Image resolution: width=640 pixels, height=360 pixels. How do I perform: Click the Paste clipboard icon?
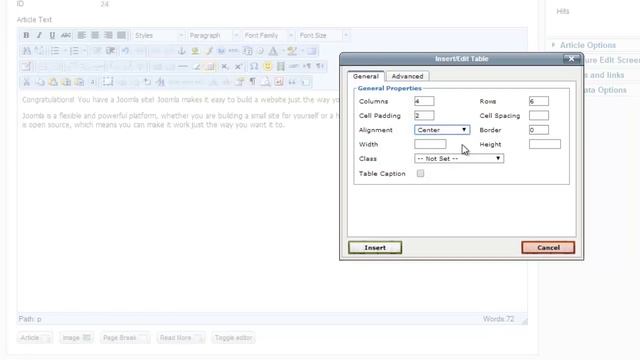pos(53,82)
